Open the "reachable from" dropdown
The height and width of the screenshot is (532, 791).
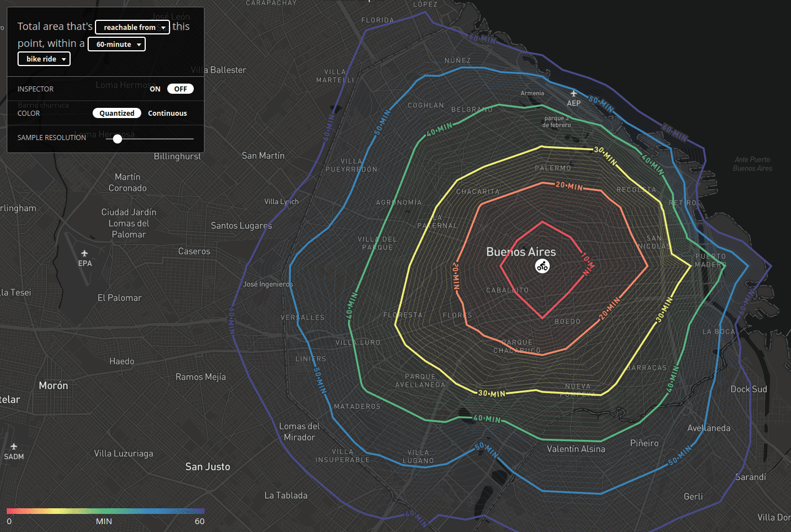132,27
